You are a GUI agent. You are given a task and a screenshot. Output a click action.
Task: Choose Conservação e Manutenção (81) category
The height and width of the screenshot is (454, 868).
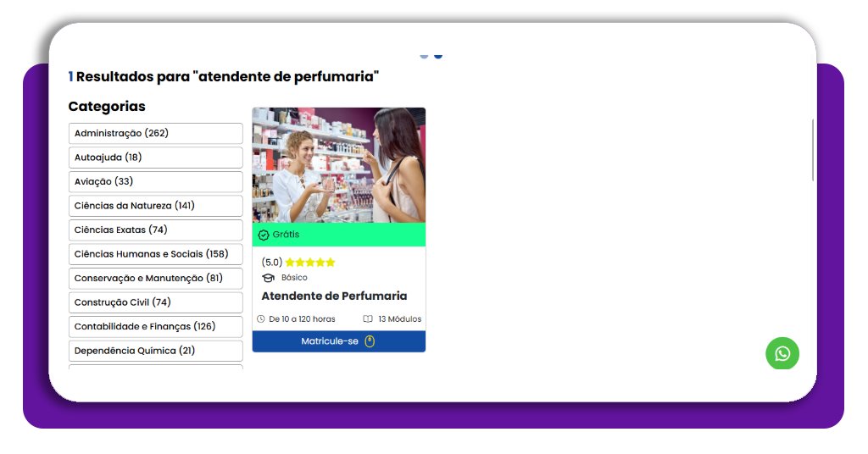[x=156, y=278]
